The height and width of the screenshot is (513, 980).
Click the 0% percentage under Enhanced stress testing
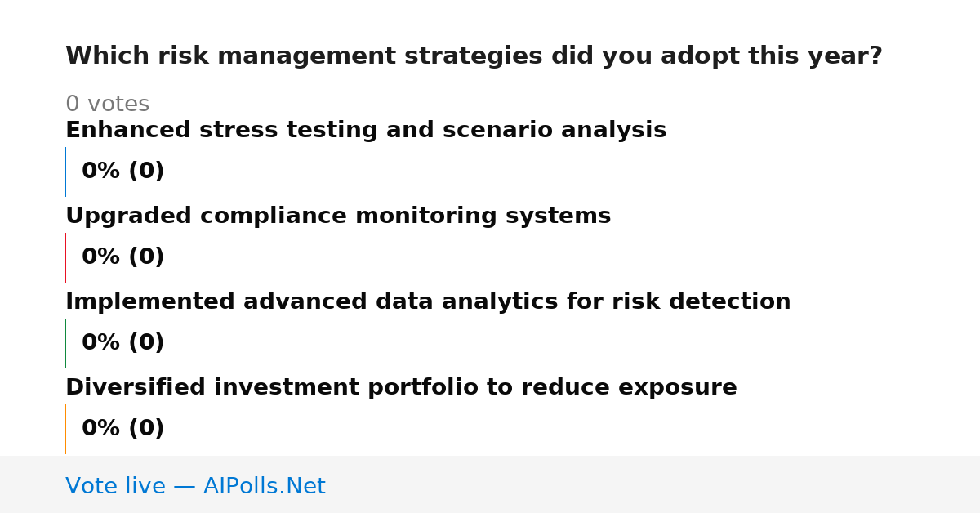click(x=101, y=172)
